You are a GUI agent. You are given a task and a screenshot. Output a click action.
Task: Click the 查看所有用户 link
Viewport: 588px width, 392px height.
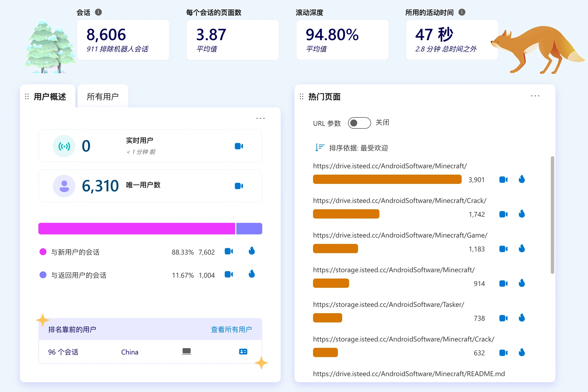point(231,329)
